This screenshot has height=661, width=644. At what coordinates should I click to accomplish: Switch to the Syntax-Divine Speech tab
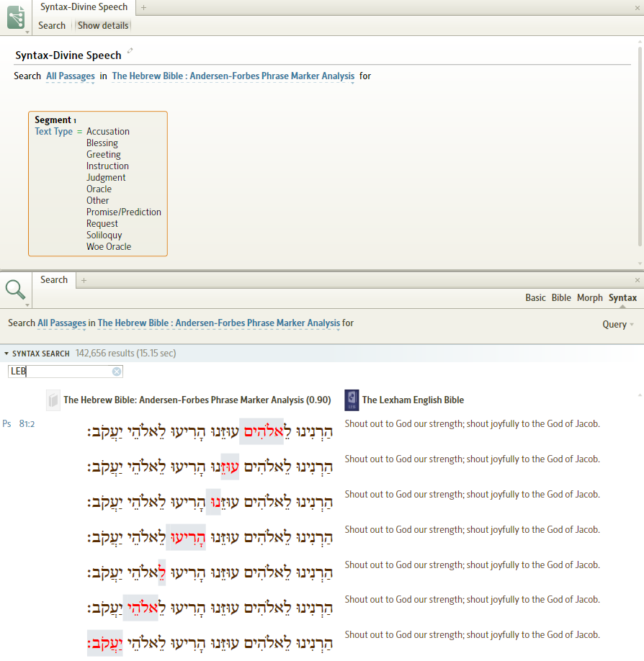click(84, 7)
